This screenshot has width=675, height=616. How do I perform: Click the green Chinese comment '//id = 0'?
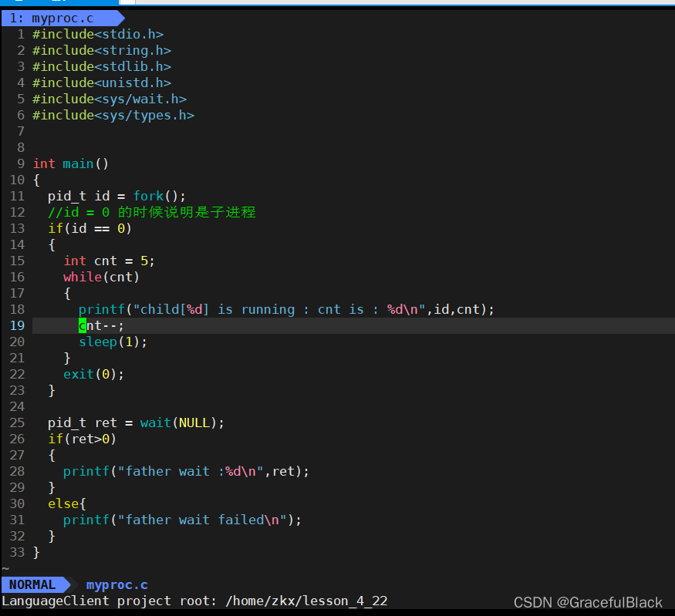pos(151,213)
